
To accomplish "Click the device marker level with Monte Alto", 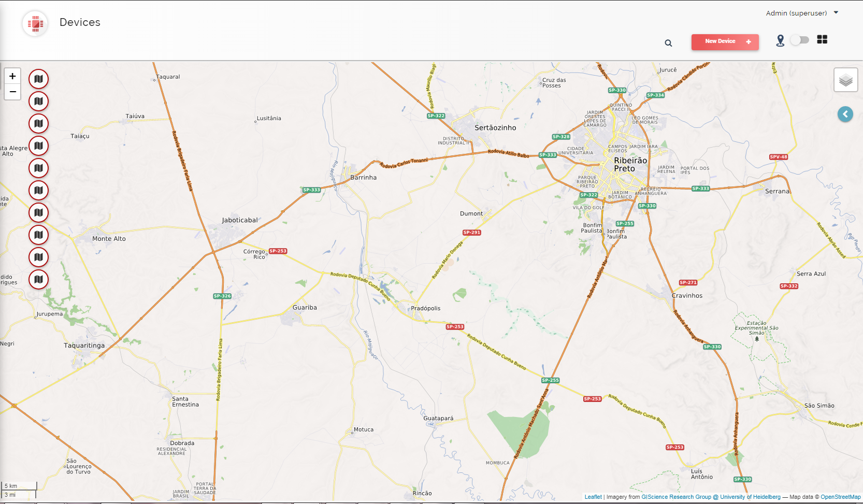I will [38, 235].
